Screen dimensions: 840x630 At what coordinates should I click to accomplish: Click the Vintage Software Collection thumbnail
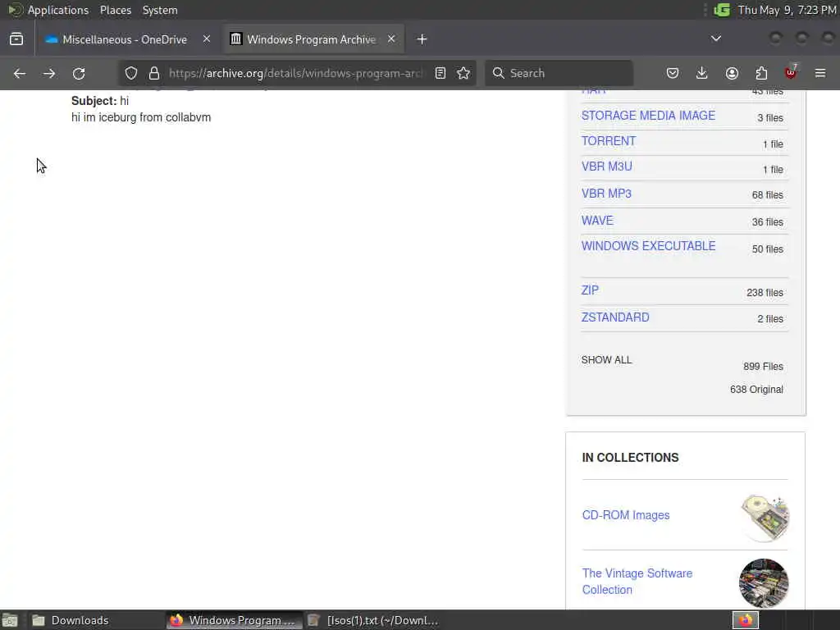click(x=764, y=583)
